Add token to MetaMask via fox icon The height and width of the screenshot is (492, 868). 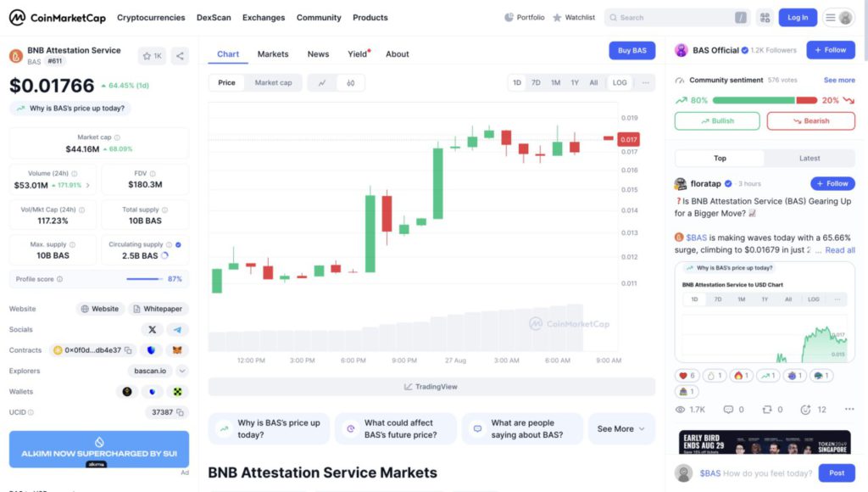point(177,349)
